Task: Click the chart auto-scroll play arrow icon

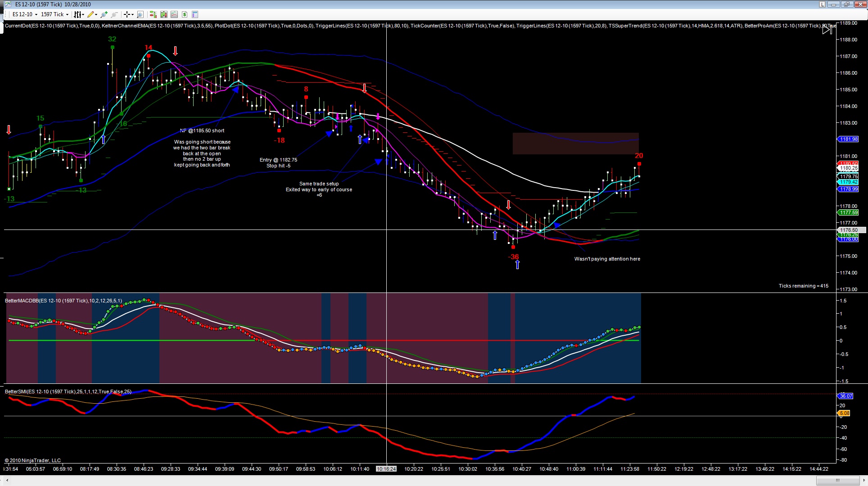Action: (827, 29)
